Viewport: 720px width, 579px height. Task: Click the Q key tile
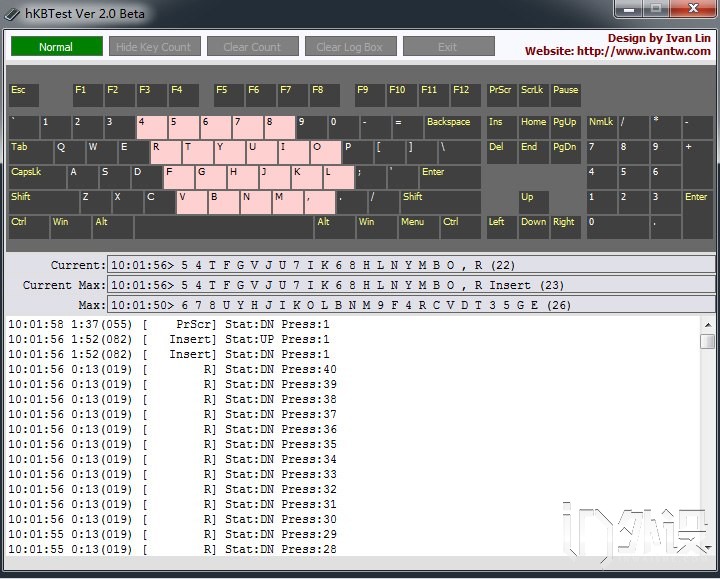(69, 152)
